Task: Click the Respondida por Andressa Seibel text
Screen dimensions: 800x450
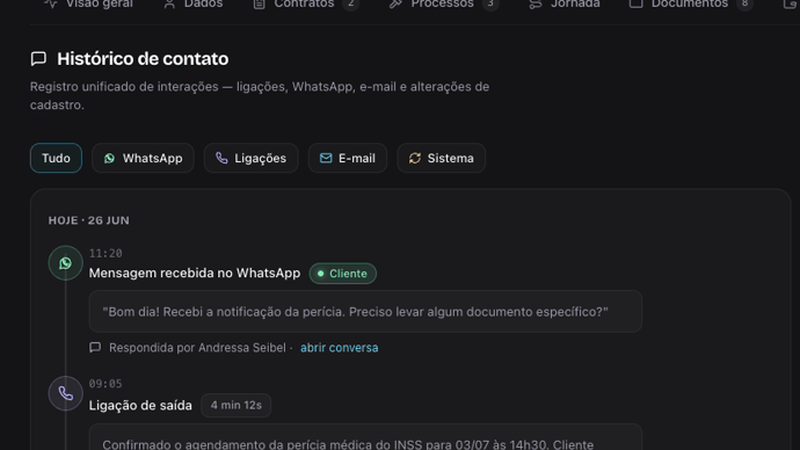Action: [x=197, y=347]
